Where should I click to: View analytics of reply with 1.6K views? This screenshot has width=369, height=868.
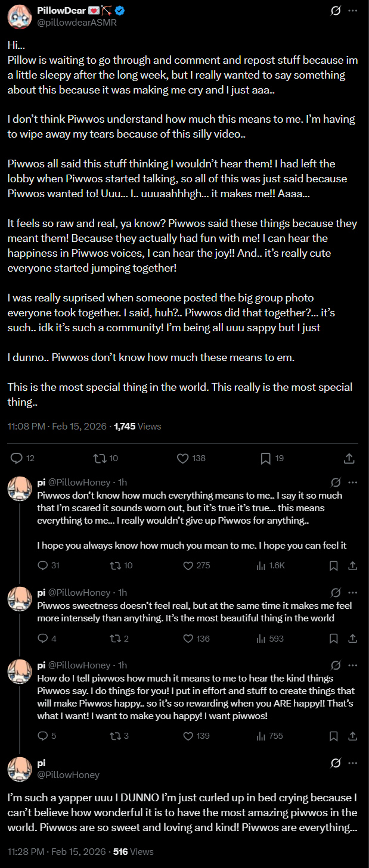coord(261,565)
